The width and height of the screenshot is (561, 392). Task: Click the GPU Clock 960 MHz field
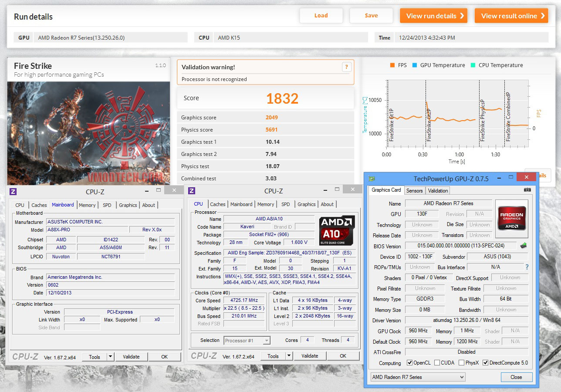(x=418, y=331)
